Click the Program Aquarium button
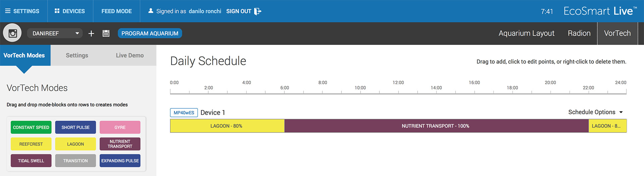 pos(150,33)
